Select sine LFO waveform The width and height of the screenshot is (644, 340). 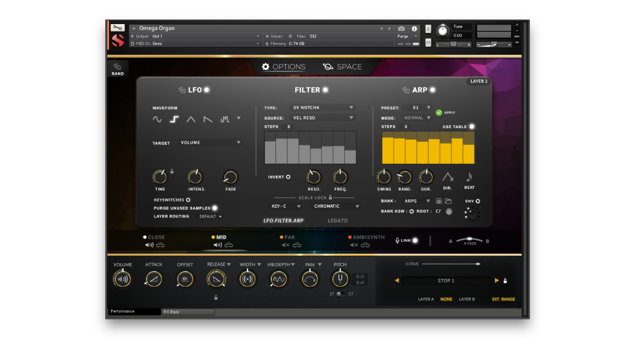[x=157, y=119]
